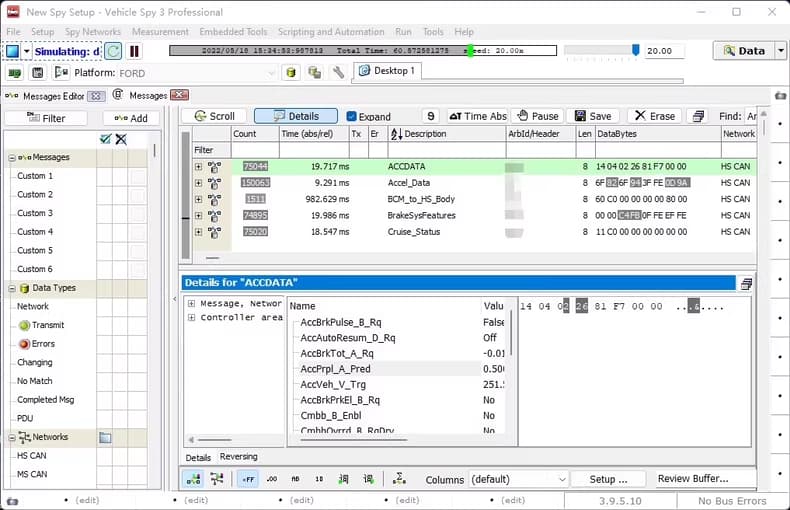Open the Measurement menu

tap(160, 32)
